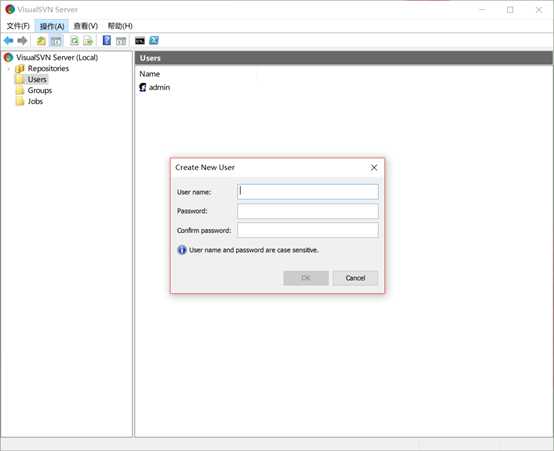Click the Cancel button in the dialog
The image size is (554, 451).
pos(355,278)
